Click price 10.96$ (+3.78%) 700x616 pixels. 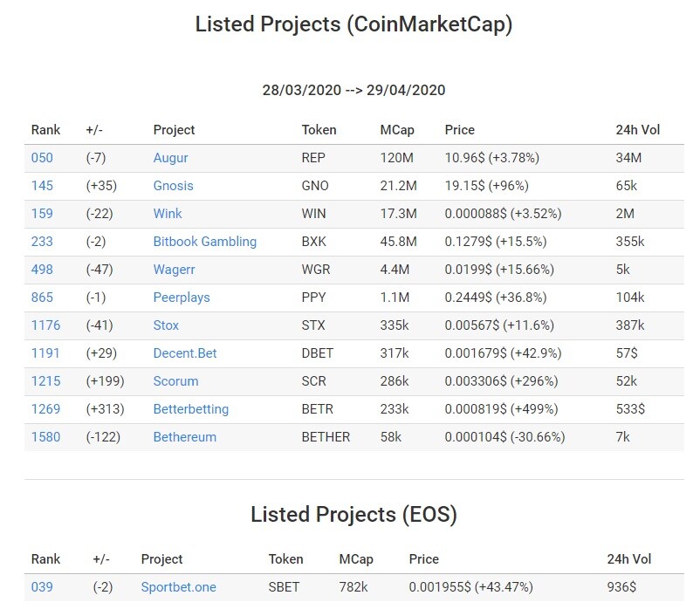coord(492,158)
